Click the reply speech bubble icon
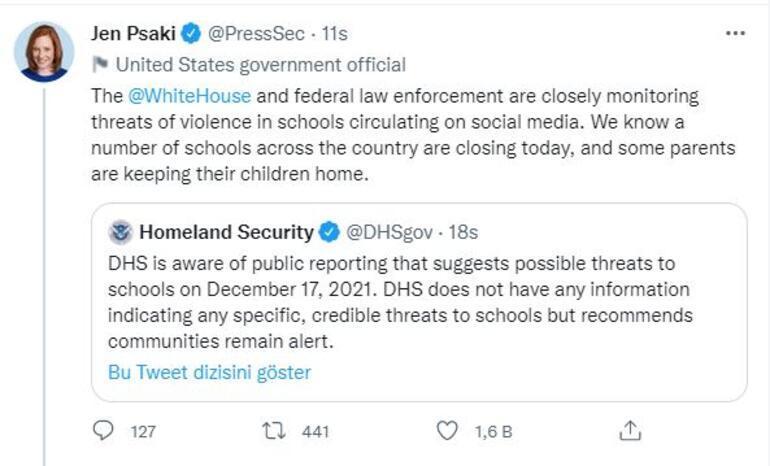770x466 pixels. tap(104, 431)
